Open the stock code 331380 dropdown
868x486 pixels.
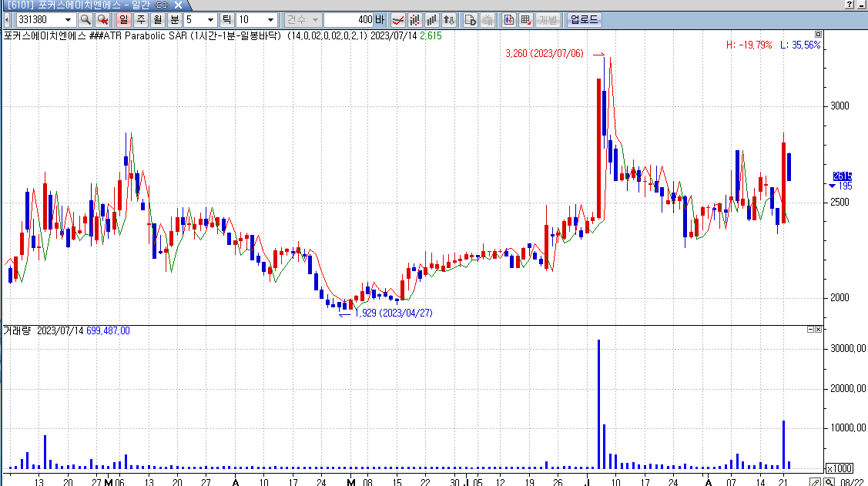[69, 19]
